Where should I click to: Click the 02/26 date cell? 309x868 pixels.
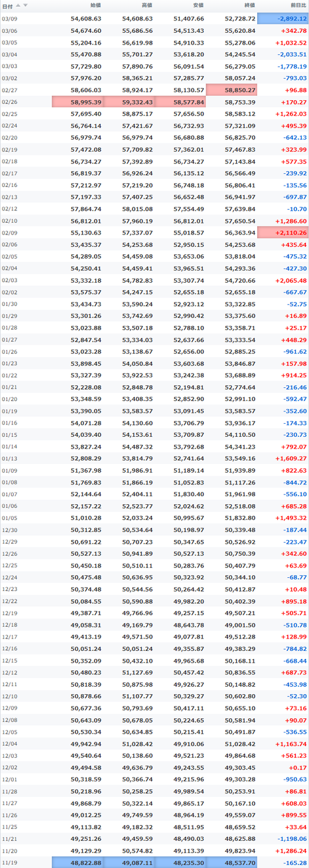[9, 101]
